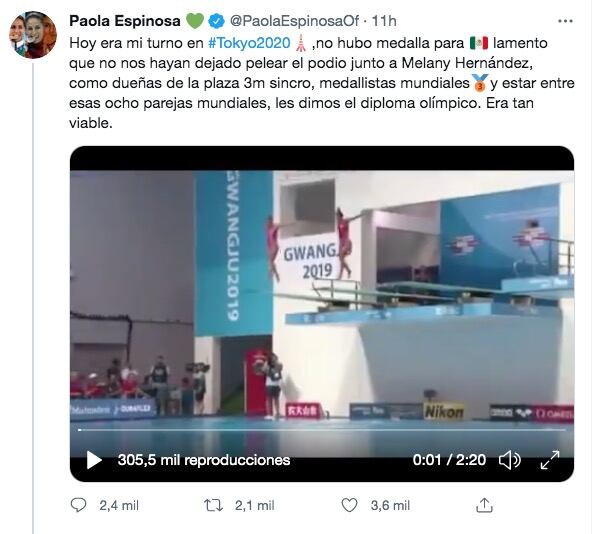This screenshot has width=592, height=534.
Task: Open the @PaolaEspinosaOf handle
Action: pos(294,21)
